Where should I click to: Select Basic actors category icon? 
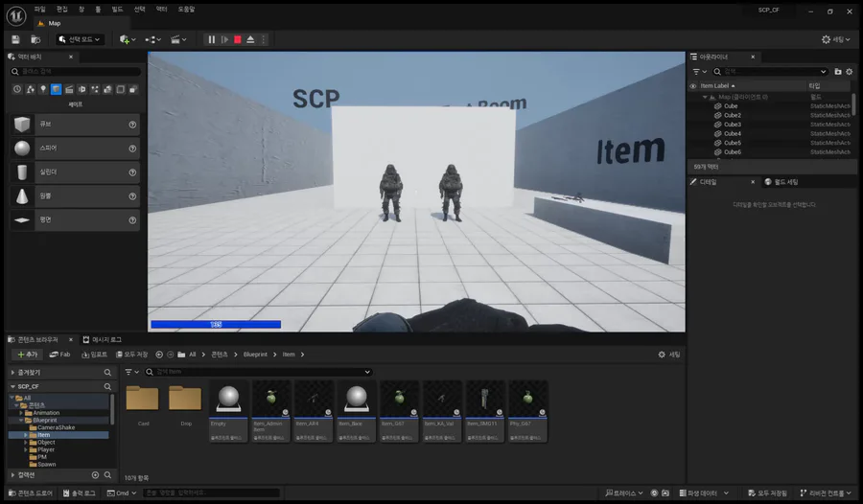tap(31, 89)
